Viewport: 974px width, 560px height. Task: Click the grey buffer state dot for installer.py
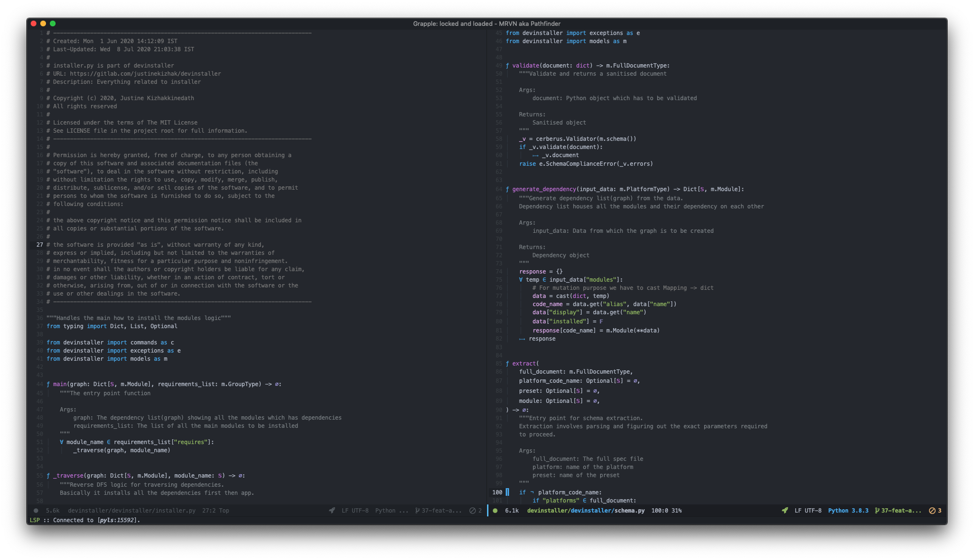point(36,511)
